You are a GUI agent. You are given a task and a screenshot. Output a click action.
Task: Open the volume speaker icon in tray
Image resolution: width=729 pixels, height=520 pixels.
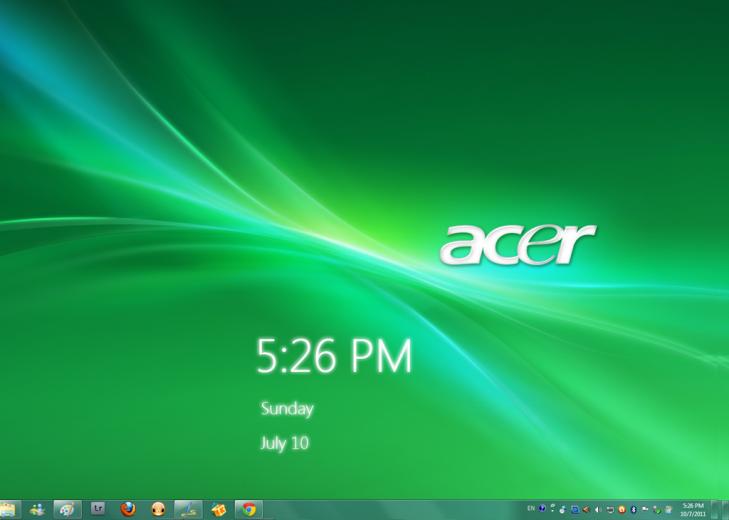tap(598, 510)
